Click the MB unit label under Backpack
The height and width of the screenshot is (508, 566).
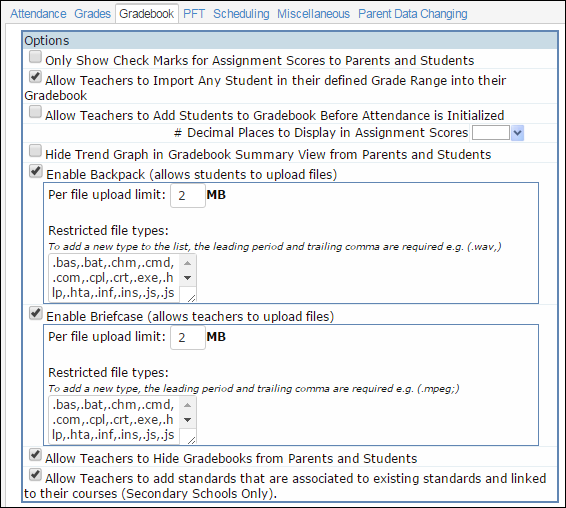click(216, 195)
